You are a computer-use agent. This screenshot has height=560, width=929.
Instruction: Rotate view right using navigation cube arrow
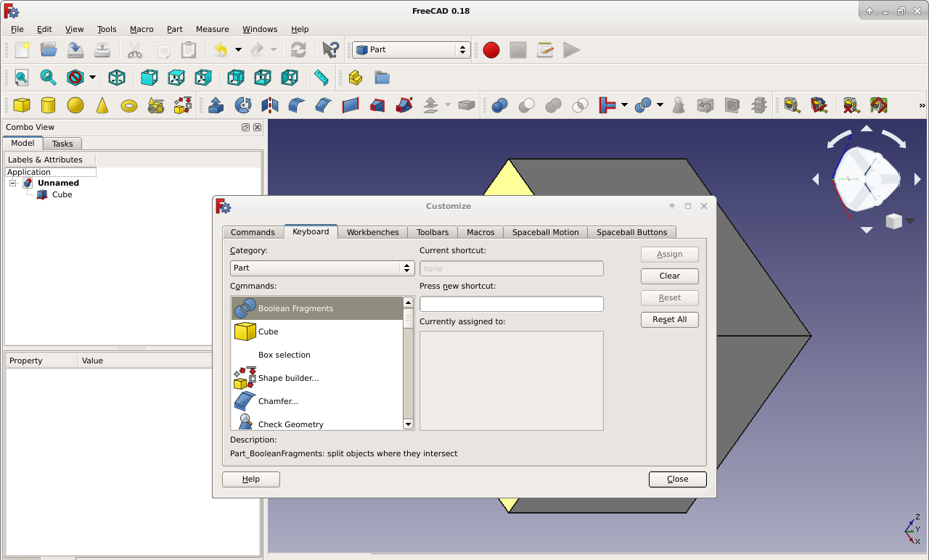pos(917,179)
